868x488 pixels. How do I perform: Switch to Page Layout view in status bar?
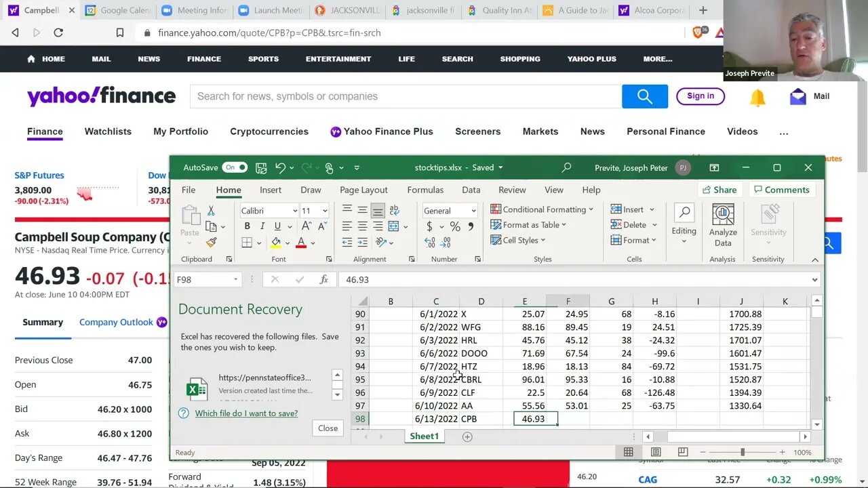tap(656, 452)
